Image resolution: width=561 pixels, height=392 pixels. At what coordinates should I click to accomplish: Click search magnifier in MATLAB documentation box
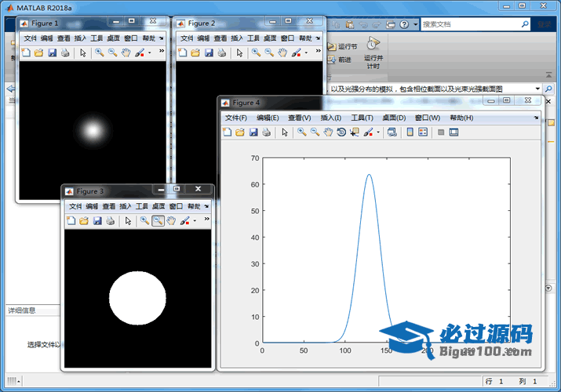525,24
